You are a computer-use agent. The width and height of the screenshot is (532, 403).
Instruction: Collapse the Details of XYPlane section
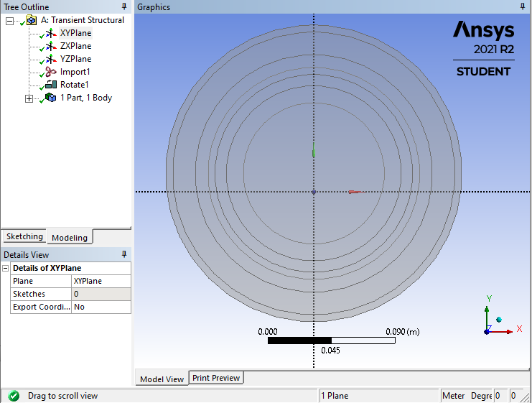6,268
